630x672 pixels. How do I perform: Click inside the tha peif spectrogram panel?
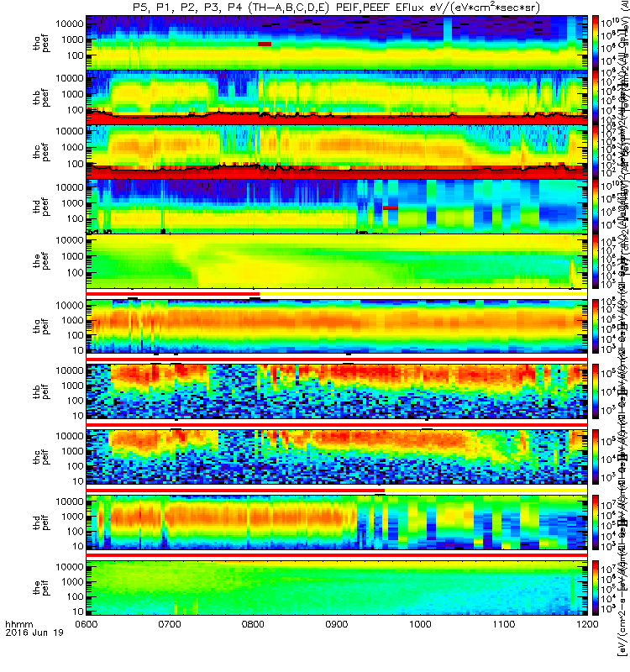[337, 326]
